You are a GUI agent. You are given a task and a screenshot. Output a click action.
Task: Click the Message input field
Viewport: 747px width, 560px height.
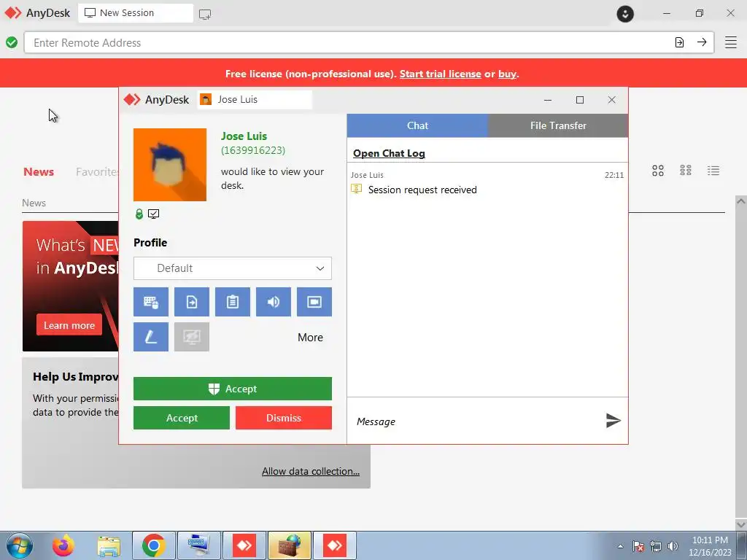tap(476, 421)
